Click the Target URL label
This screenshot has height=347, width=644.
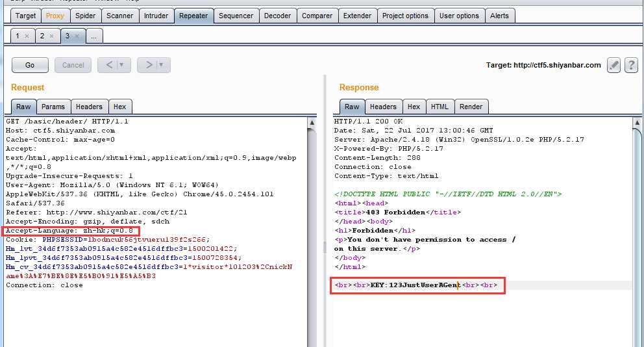543,65
